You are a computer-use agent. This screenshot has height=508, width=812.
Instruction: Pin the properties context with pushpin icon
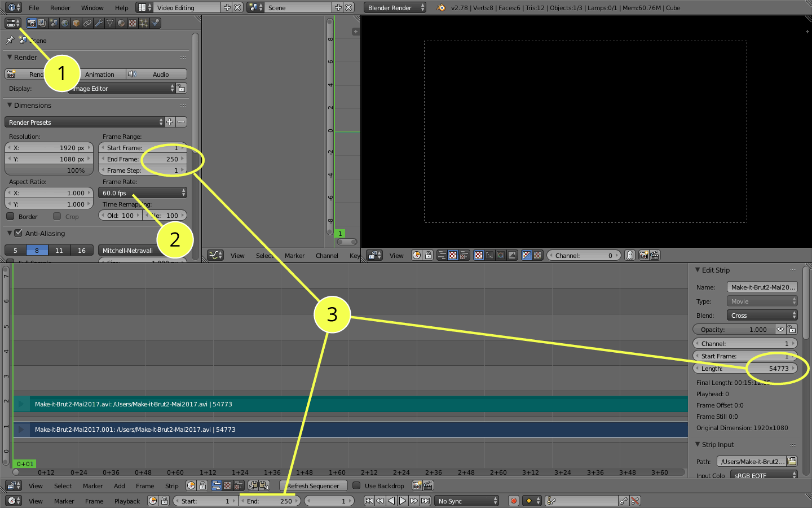(x=10, y=40)
